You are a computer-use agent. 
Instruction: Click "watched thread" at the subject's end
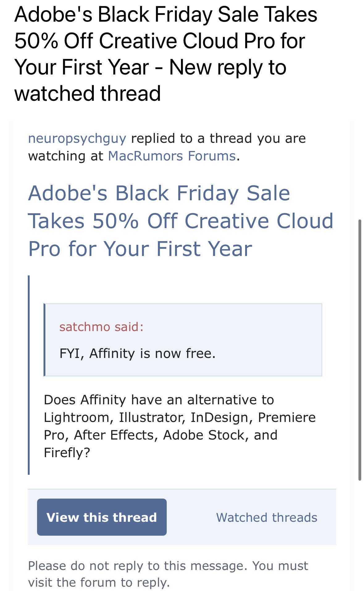coord(88,93)
